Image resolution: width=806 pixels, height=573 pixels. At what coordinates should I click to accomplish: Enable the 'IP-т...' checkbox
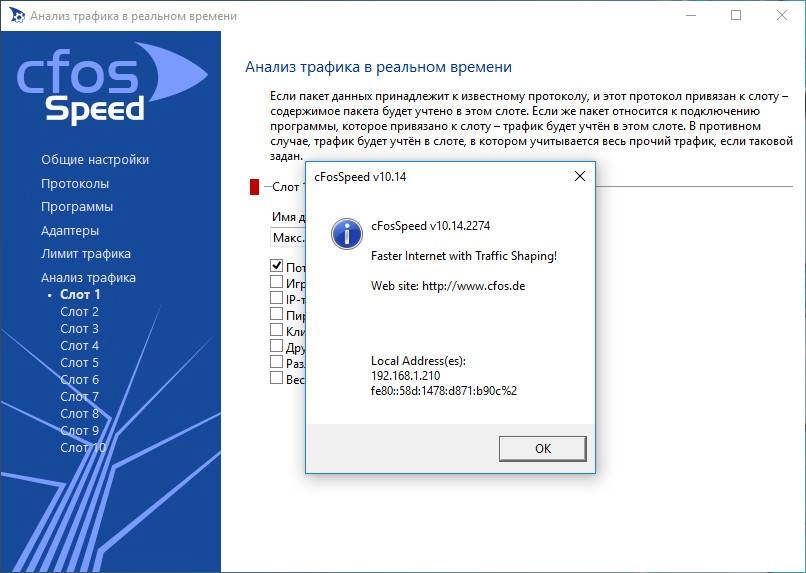point(277,298)
